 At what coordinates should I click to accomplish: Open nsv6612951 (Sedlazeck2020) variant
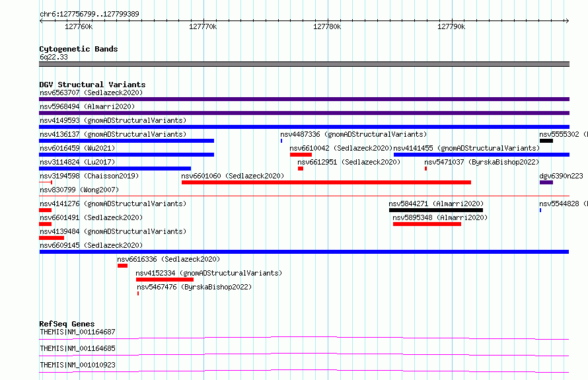349,162
